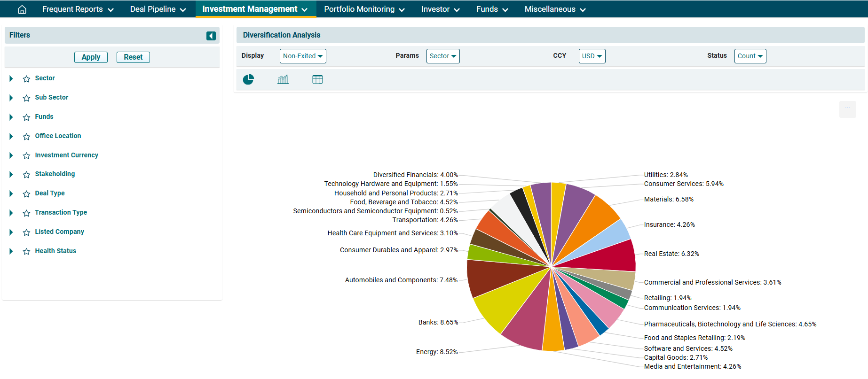Favorite the Sector filter star
The image size is (868, 379).
[27, 79]
